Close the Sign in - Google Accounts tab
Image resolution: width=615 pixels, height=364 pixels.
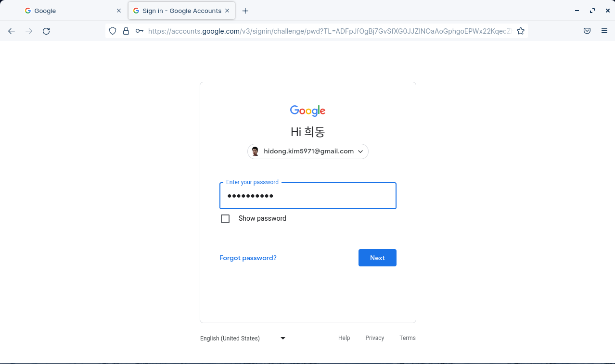click(227, 11)
